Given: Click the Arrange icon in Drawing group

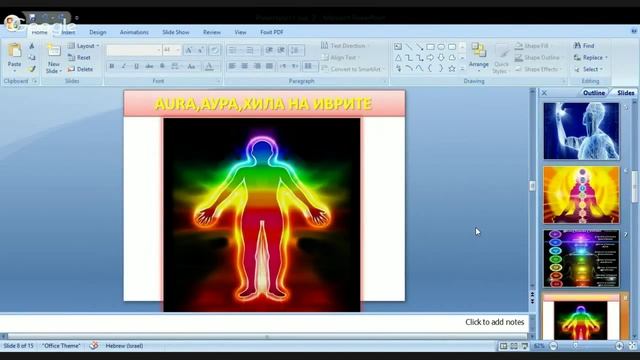Looking at the screenshot, I should click(478, 50).
